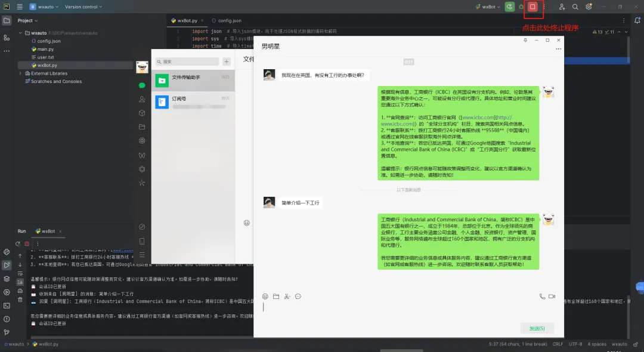644x352 pixels.
Task: Open WeChat phone sidebar icon
Action: pyautogui.click(x=142, y=242)
